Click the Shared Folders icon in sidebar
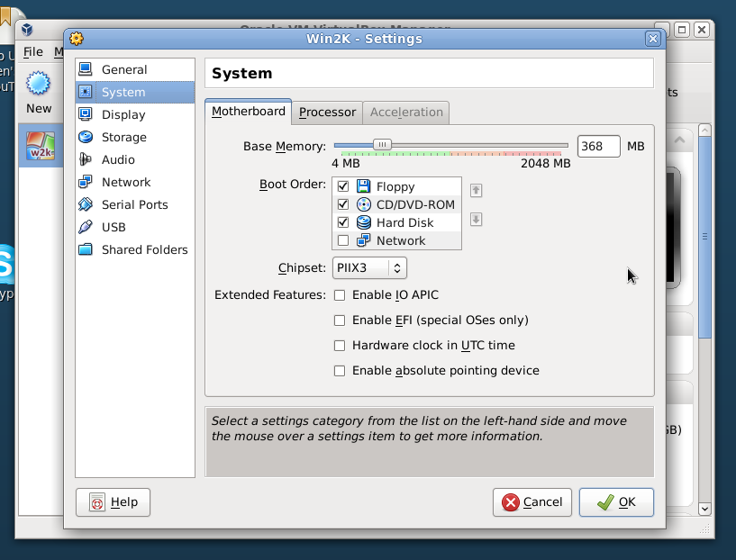Image resolution: width=736 pixels, height=560 pixels. point(86,249)
